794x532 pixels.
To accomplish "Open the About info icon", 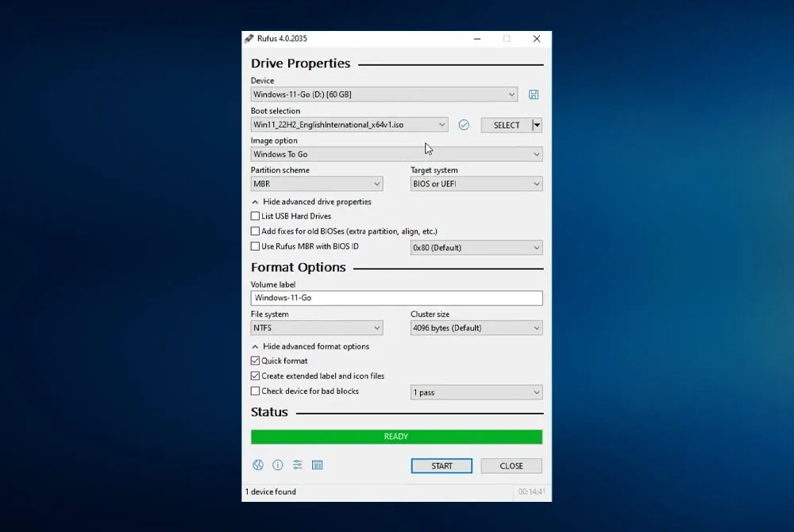I will pos(277,465).
